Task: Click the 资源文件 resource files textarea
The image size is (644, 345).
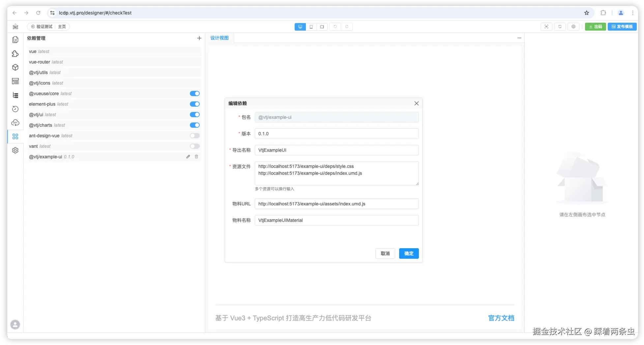Action: (337, 173)
